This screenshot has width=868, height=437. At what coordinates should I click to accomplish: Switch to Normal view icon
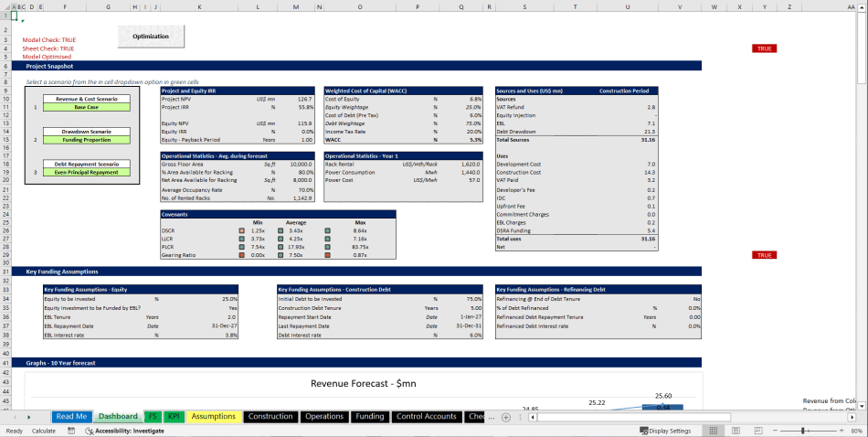click(714, 431)
